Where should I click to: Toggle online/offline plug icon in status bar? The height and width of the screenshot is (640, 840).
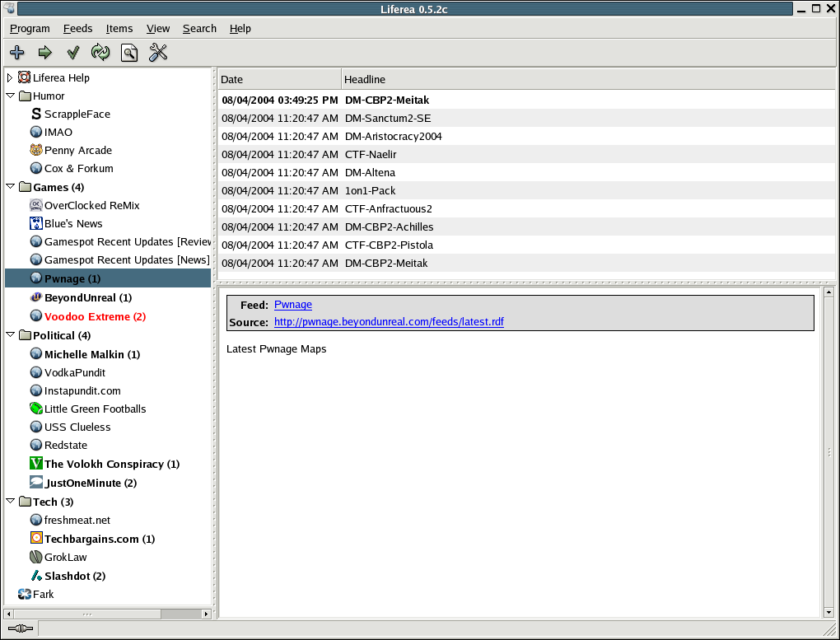tap(20, 628)
